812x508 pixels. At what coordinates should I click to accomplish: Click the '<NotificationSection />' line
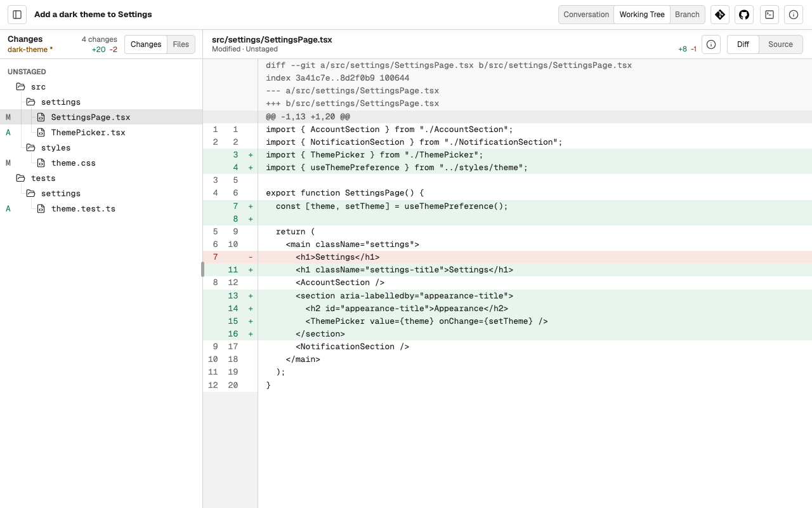coord(507,347)
